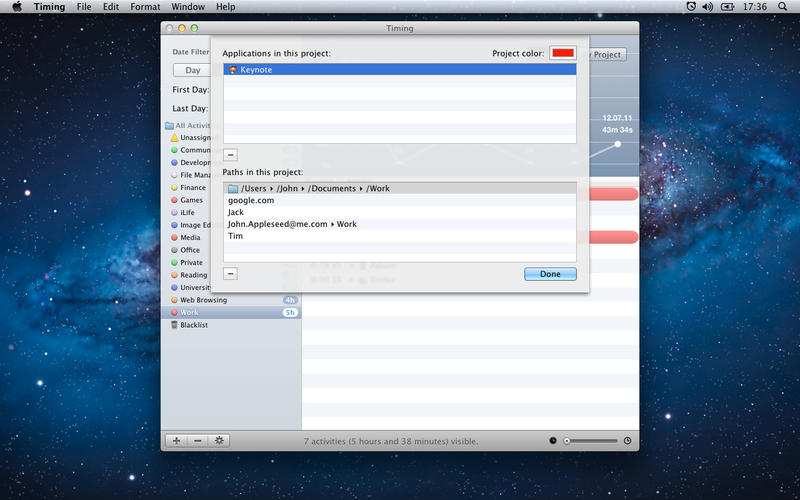The width and height of the screenshot is (800, 500).
Task: Select All Activities in the sidebar
Action: [x=187, y=126]
